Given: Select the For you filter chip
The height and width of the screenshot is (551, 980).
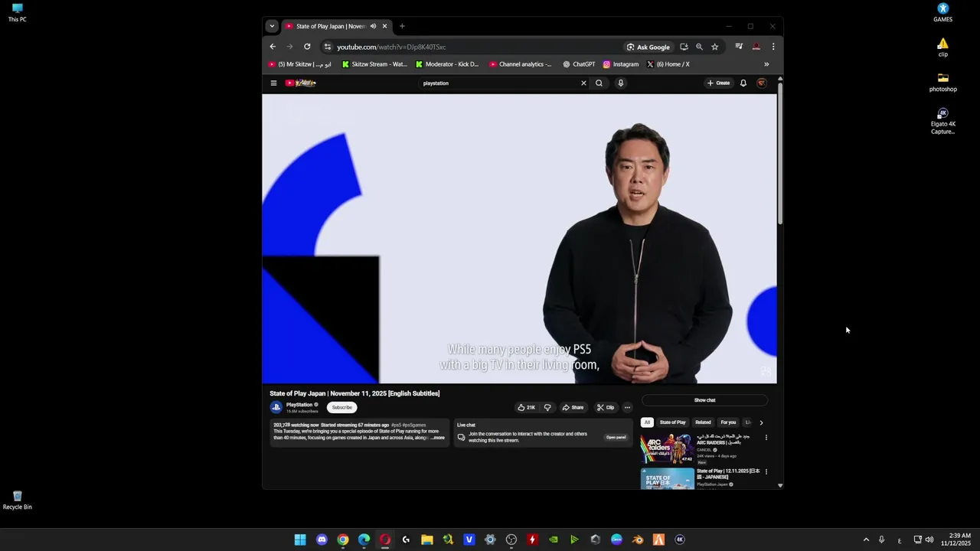Looking at the screenshot, I should click(x=728, y=422).
